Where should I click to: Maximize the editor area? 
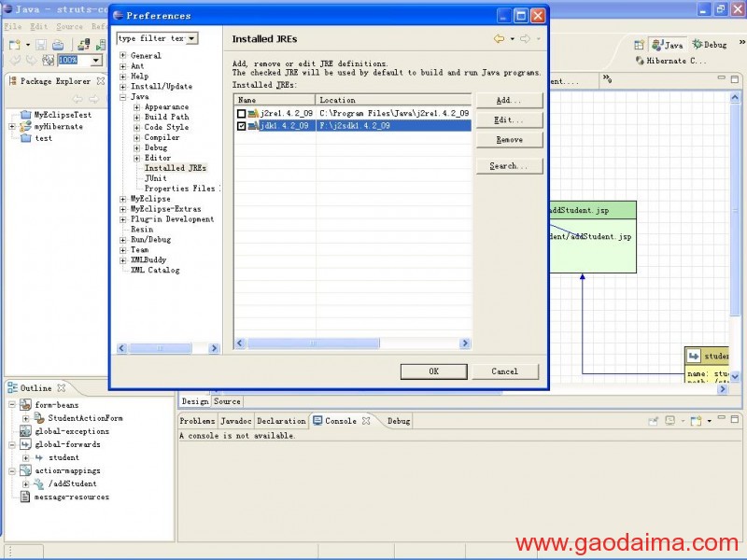pyautogui.click(x=735, y=79)
